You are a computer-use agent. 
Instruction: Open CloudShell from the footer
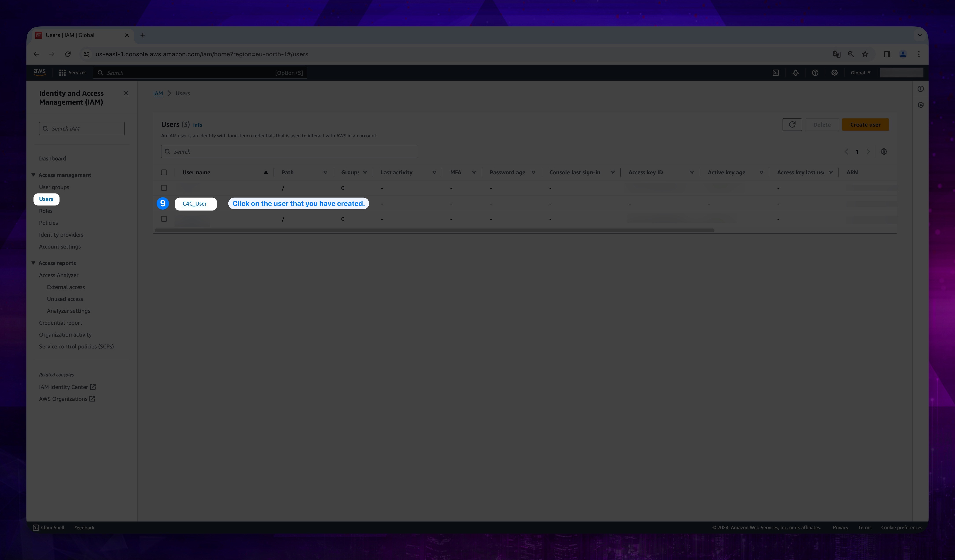tap(48, 527)
